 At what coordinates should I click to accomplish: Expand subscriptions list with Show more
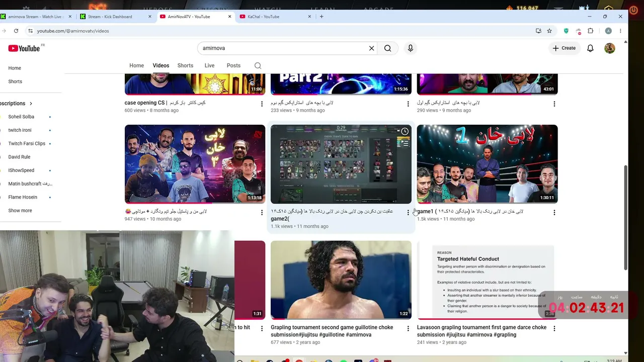pos(20,211)
